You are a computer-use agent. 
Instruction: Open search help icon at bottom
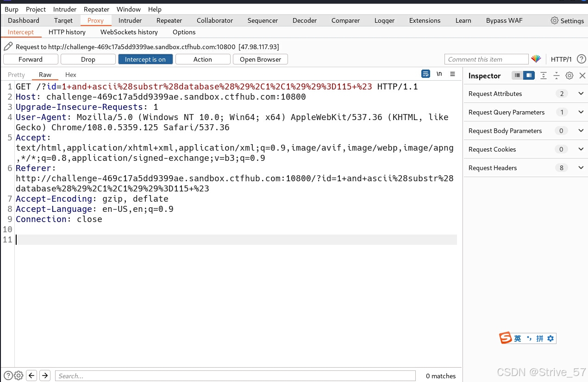coord(8,376)
